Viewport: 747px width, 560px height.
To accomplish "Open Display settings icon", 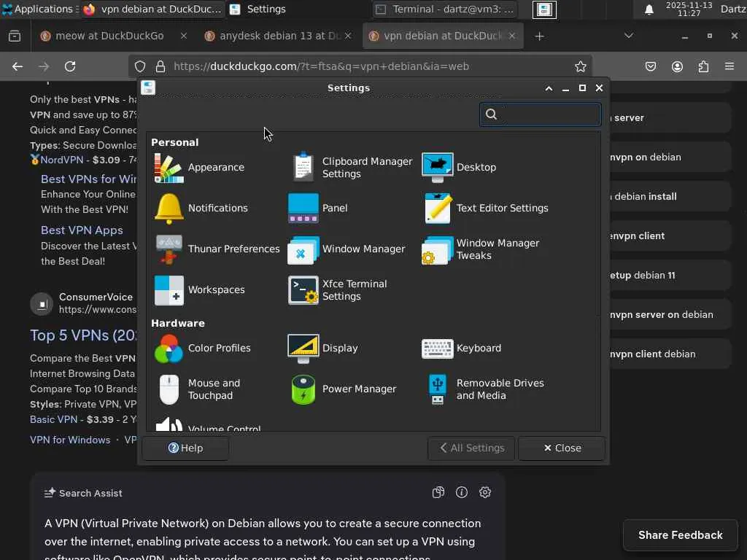I will click(303, 349).
